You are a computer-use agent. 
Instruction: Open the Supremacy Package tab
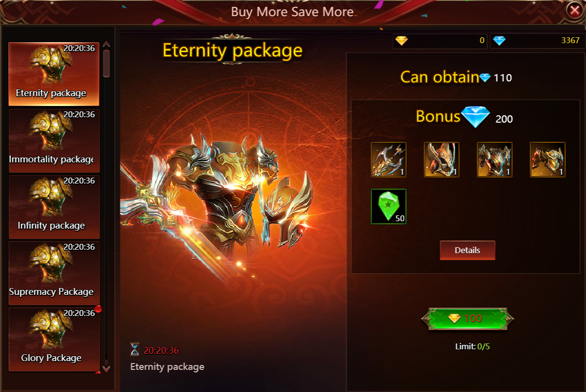click(x=54, y=273)
